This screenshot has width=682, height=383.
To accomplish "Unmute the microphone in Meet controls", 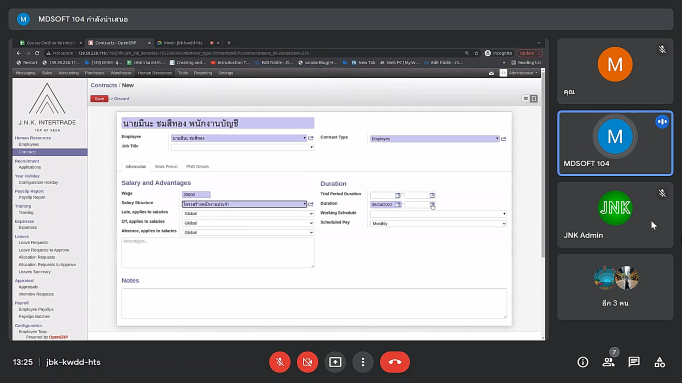I will [280, 362].
